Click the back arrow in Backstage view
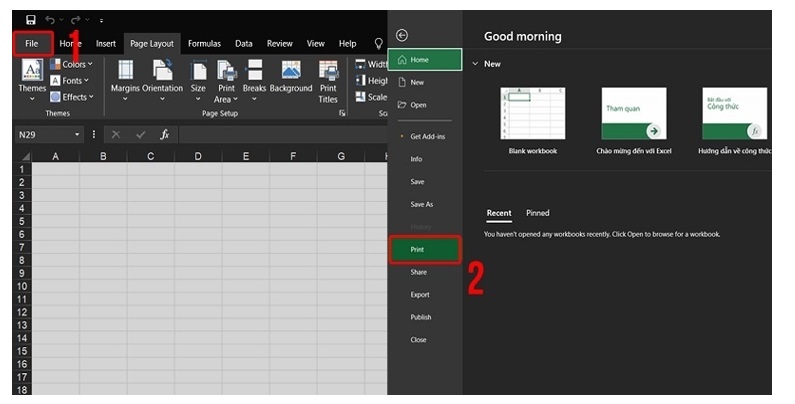Viewport: 795px width, 404px height. tap(402, 35)
